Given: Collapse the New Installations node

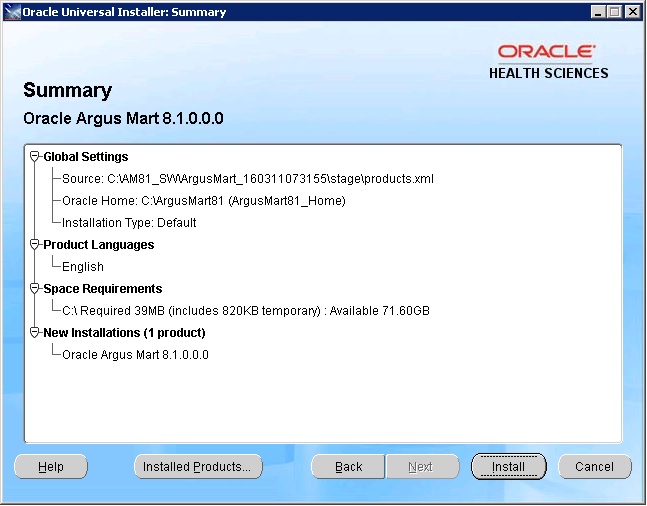Looking at the screenshot, I should (35, 333).
